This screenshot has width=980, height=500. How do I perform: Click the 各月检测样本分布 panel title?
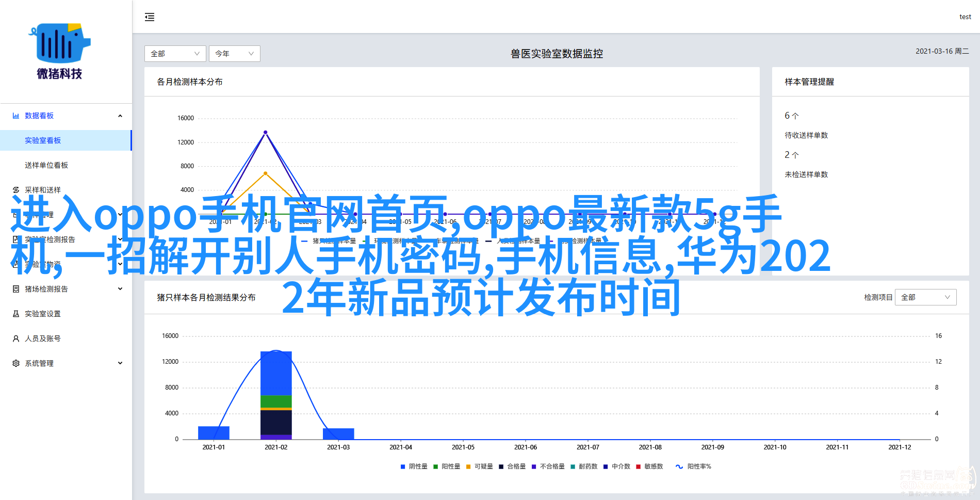point(190,82)
